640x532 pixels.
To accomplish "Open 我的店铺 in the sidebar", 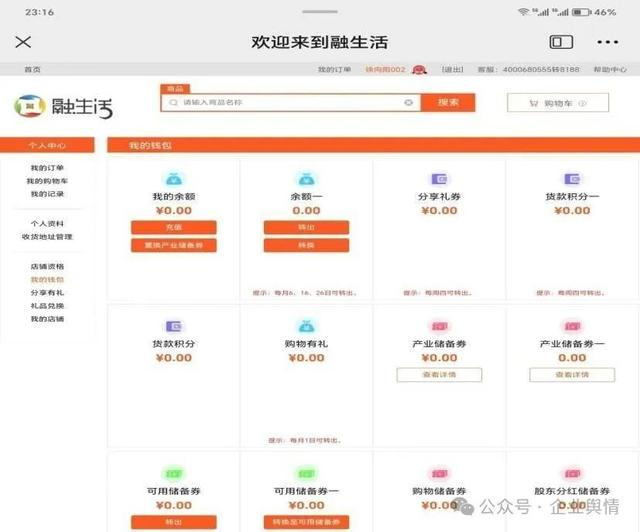I will [x=47, y=319].
